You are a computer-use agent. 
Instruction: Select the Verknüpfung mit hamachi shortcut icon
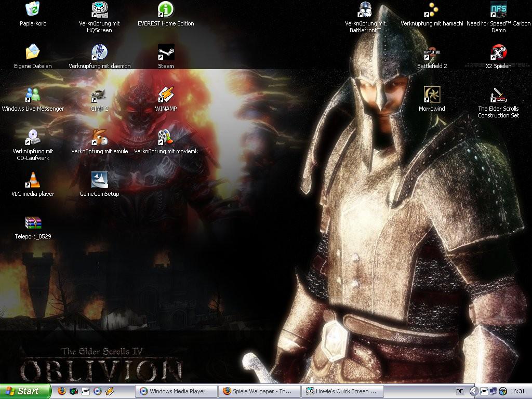tap(432, 9)
